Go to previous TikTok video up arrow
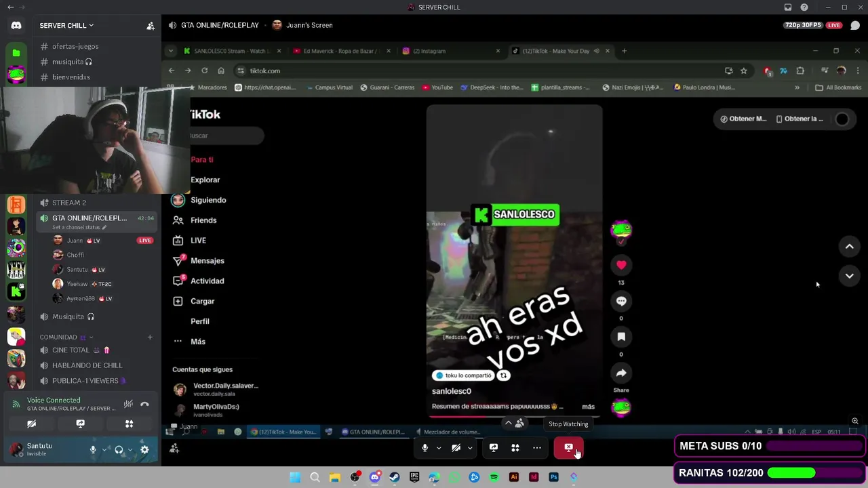Viewport: 868px width, 488px height. point(849,247)
